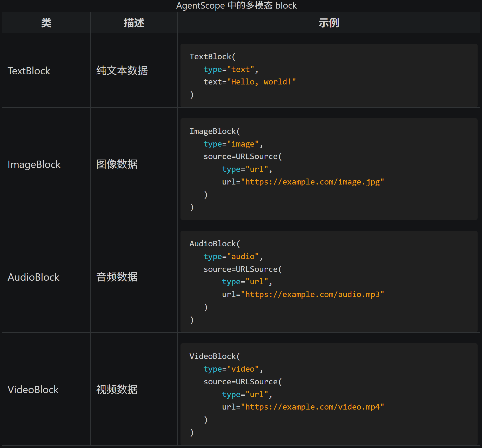The height and width of the screenshot is (448, 482).
Task: Click the description "纯文本数据"
Action: pos(122,70)
